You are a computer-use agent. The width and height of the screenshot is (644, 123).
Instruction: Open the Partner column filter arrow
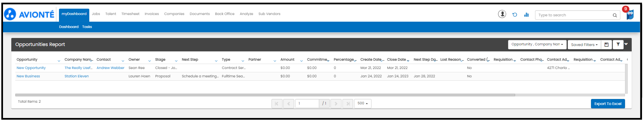click(x=275, y=61)
